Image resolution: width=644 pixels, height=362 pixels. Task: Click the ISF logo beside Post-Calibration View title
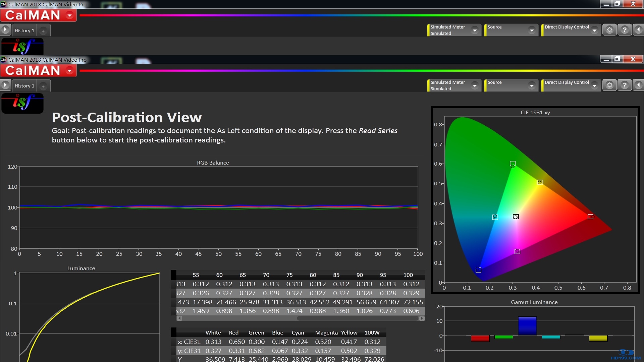click(22, 103)
